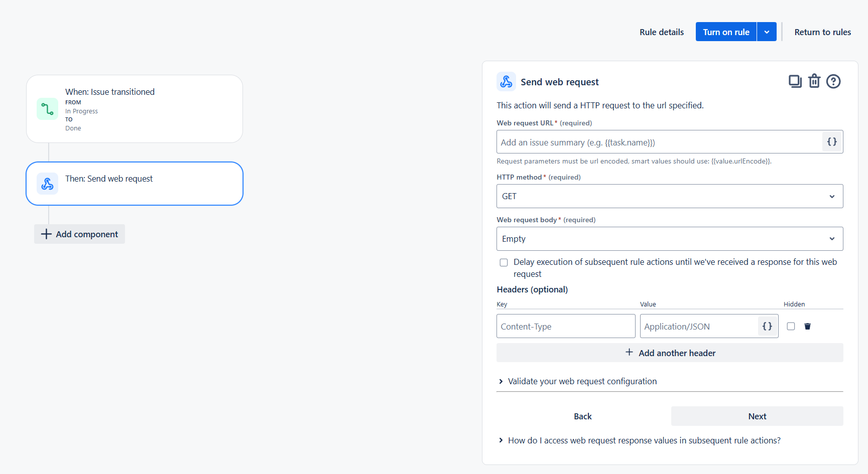Click the webhook icon beside Send web request title
Screen dimensions: 868x474
(506, 81)
